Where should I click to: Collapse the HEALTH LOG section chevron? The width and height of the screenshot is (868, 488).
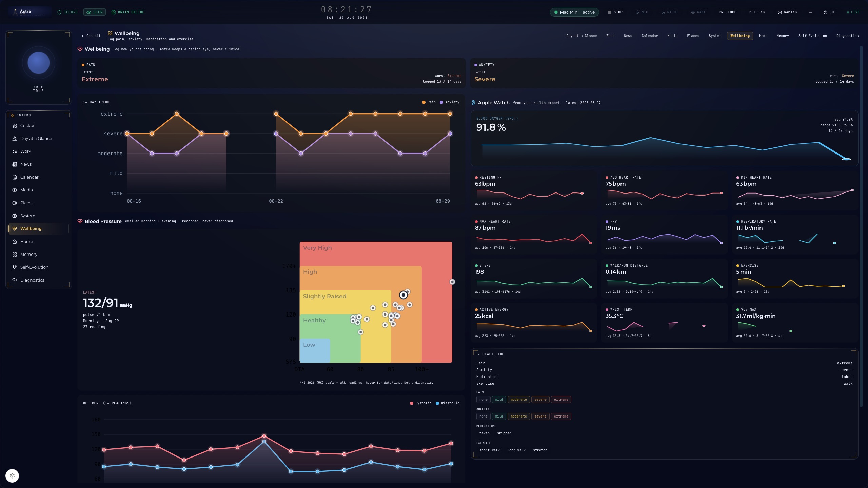click(x=478, y=354)
